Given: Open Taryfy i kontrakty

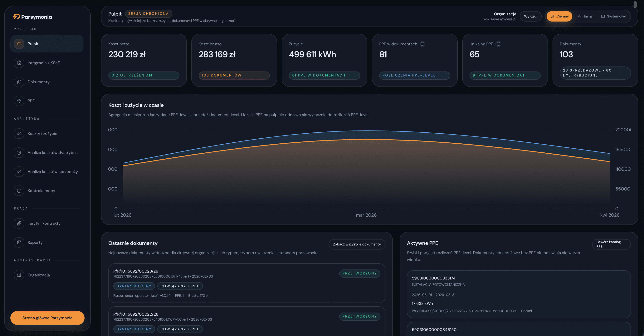Looking at the screenshot, I should 47,223.
